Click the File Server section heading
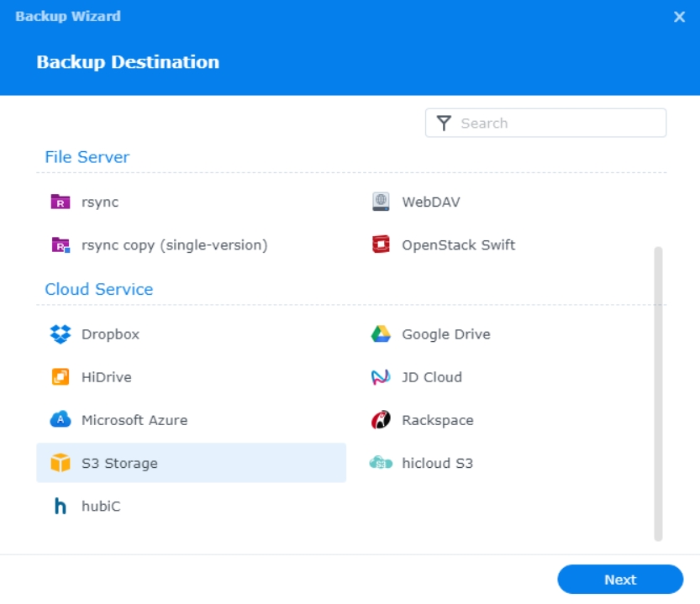The image size is (700, 604). click(x=87, y=157)
